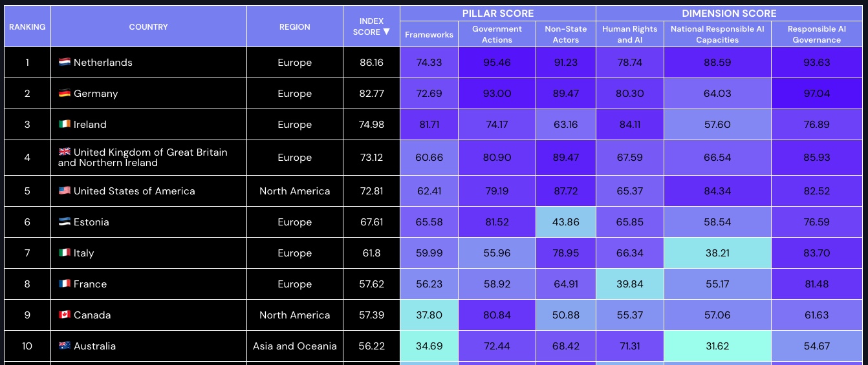The height and width of the screenshot is (365, 868).
Task: Sort table by Ranking column header
Action: pyautogui.click(x=27, y=26)
